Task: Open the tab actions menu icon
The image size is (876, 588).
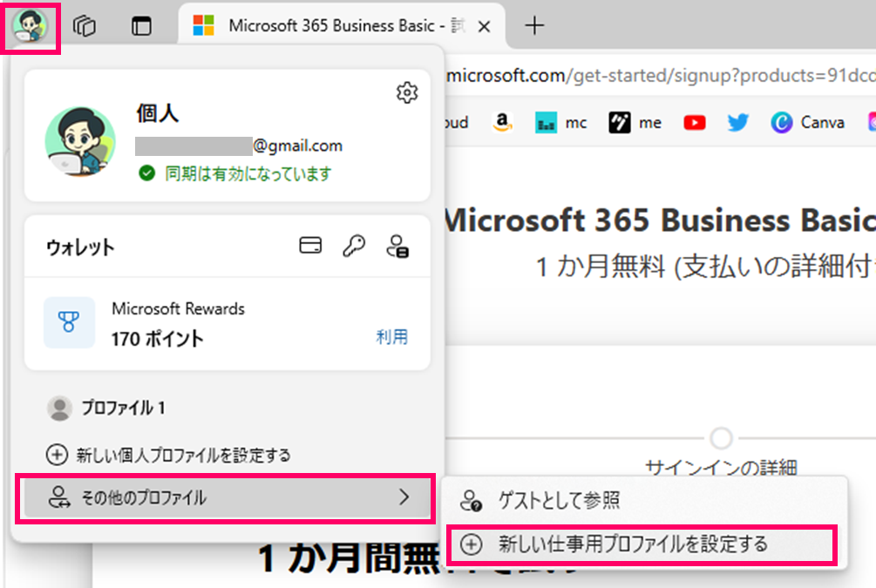Action: click(x=141, y=25)
